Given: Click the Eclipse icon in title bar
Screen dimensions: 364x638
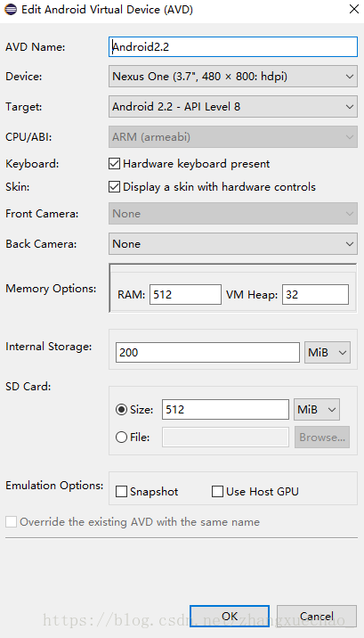Looking at the screenshot, I should 11,10.
